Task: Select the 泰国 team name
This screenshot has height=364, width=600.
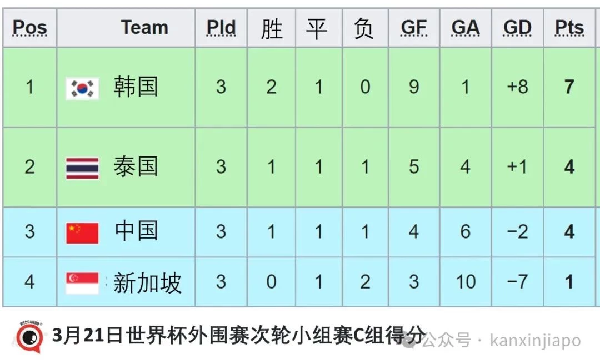Action: [136, 166]
